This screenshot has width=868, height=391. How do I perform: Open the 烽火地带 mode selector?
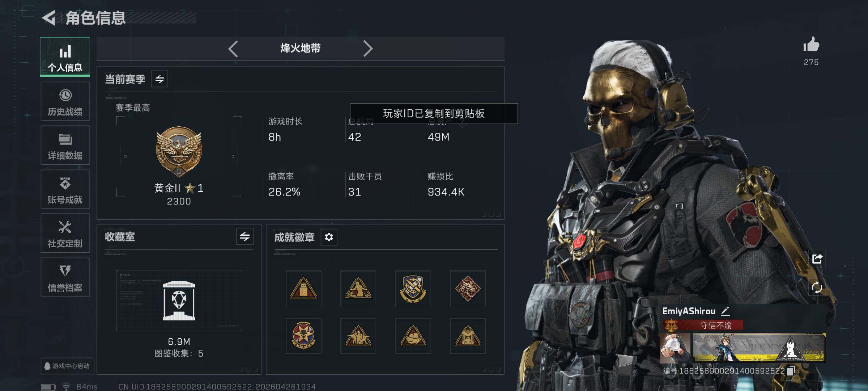click(300, 48)
